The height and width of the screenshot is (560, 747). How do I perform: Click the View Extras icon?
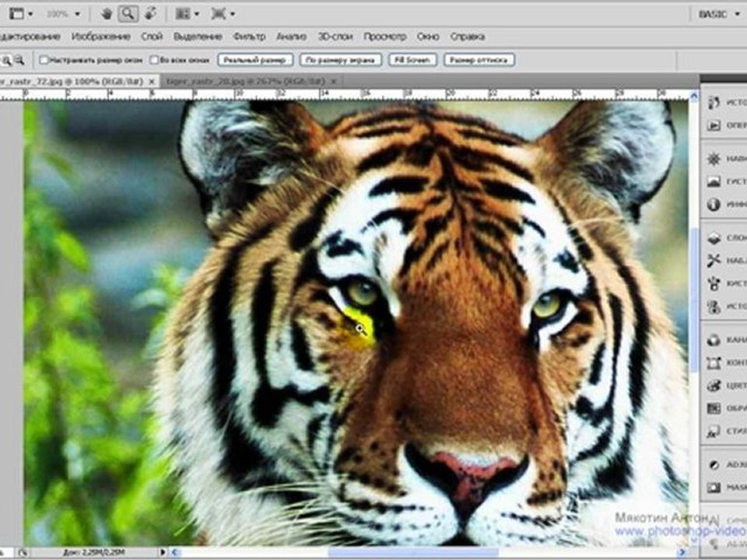pyautogui.click(x=17, y=14)
